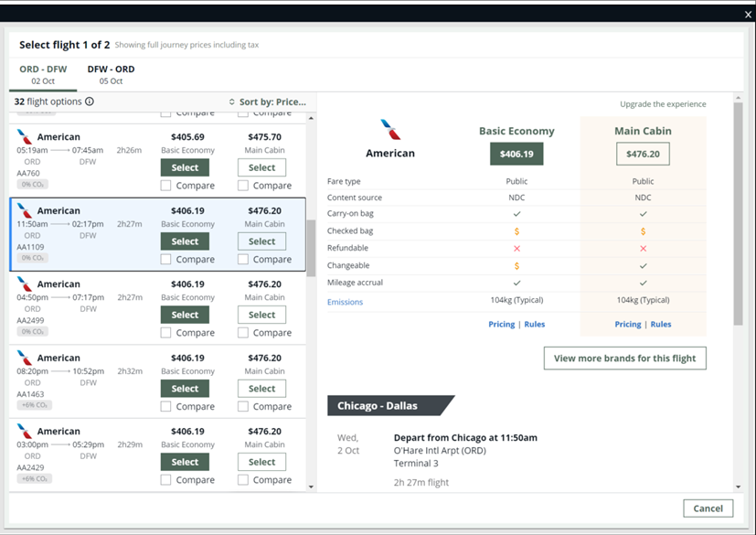The width and height of the screenshot is (756, 535).
Task: Expand View more brands for this flight
Action: (624, 358)
